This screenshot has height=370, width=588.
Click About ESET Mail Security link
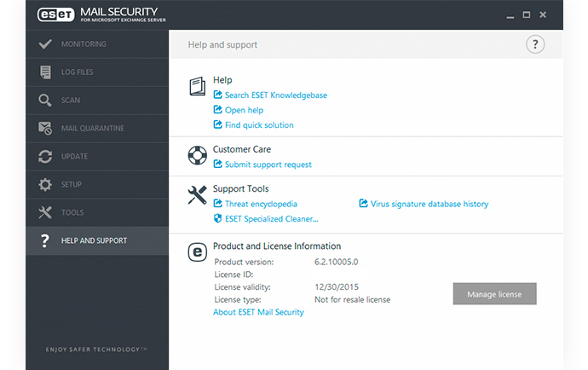[x=258, y=312]
